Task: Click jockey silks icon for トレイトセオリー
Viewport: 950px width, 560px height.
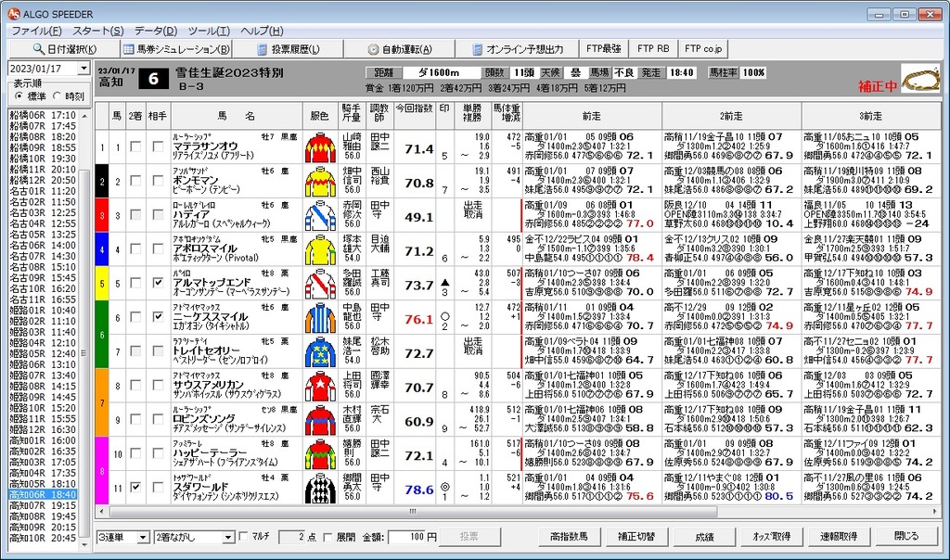Action: point(320,352)
